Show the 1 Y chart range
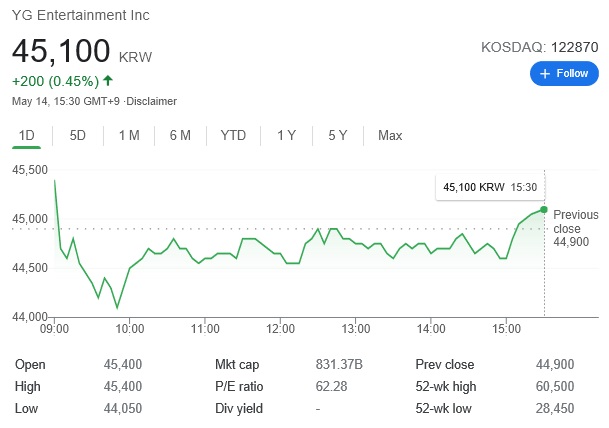Screen dimensions: 609x428 click(286, 136)
